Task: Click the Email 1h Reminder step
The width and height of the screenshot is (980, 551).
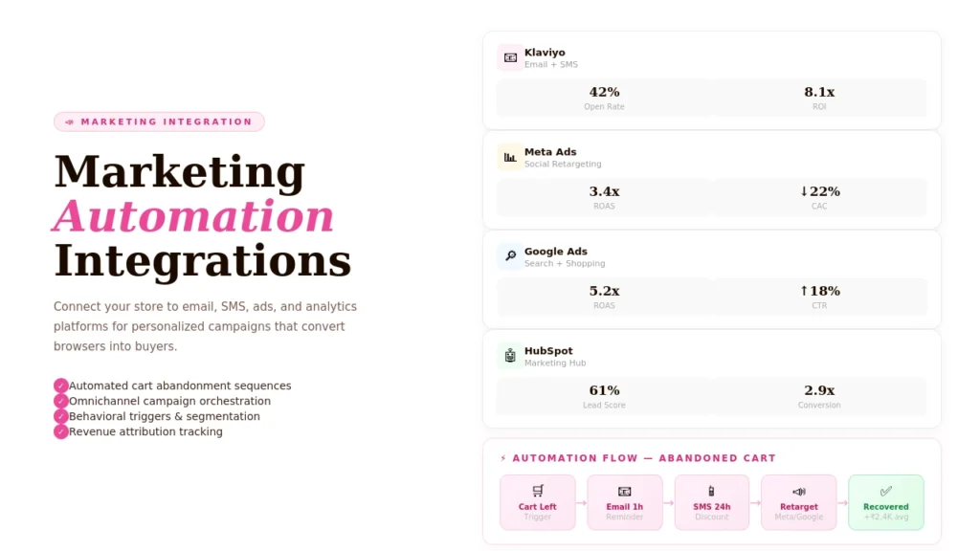Action: 624,502
